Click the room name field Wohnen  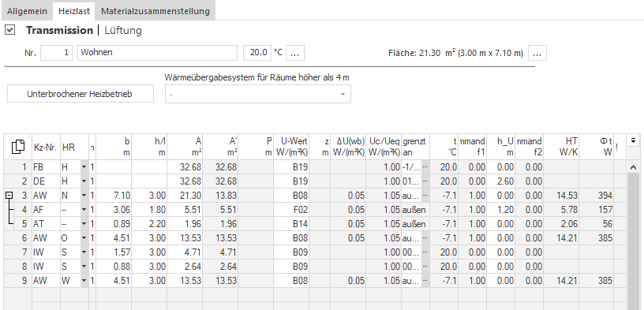coord(157,53)
